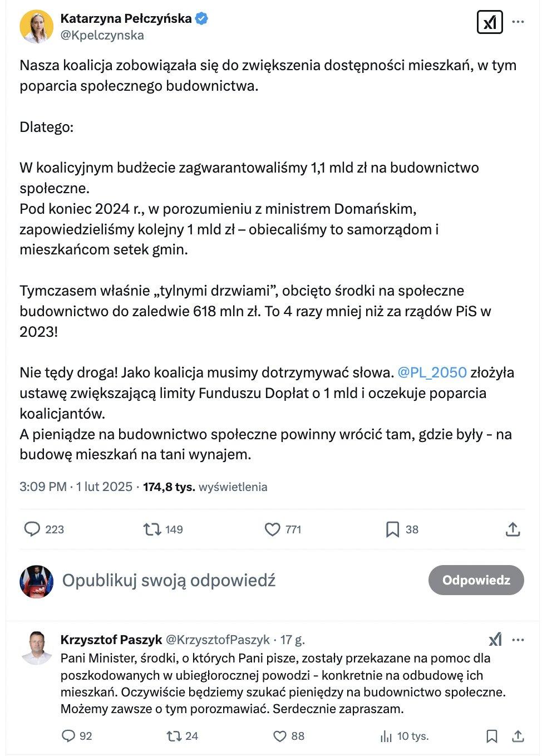Bookmark Krzysztof Paszyk's reply

coord(492,736)
